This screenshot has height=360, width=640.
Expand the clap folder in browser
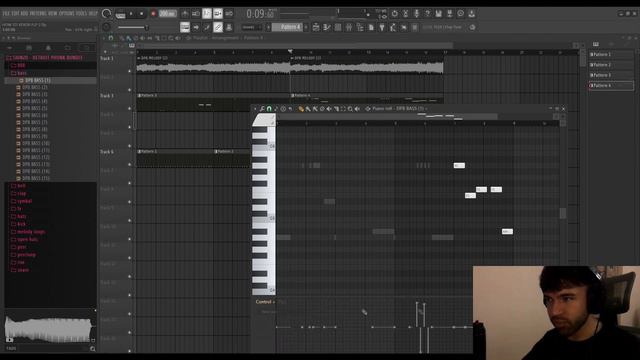(18, 193)
